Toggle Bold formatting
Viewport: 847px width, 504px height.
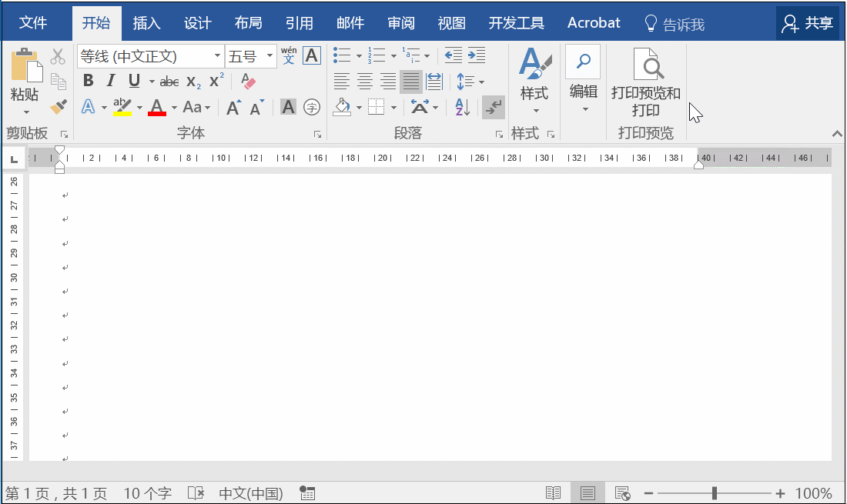88,81
